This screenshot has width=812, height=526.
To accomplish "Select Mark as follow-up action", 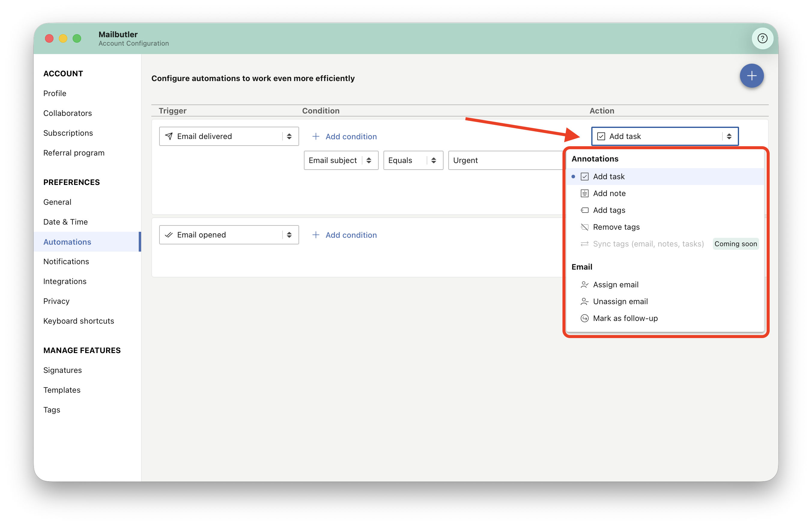I will click(x=665, y=318).
